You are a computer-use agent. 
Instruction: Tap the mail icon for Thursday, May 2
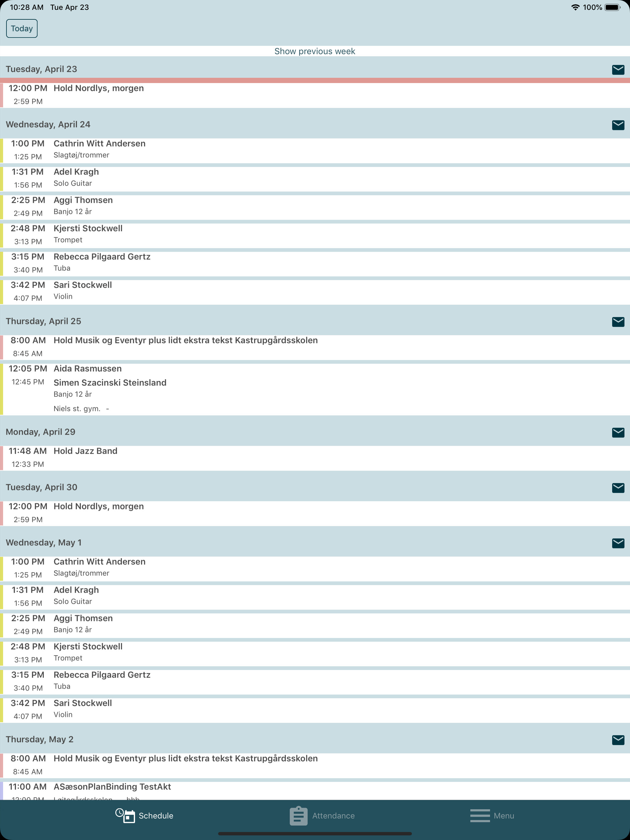point(618,740)
